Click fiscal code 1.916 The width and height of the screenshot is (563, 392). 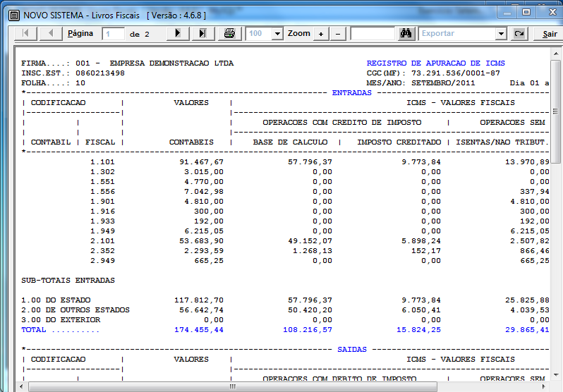coord(102,212)
